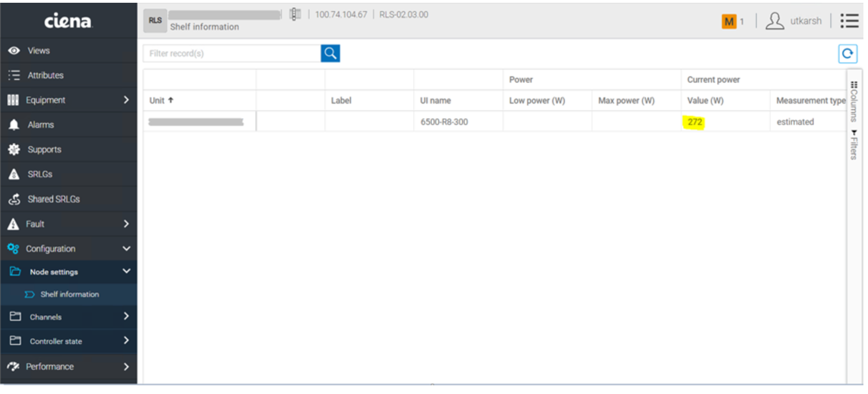
Task: Expand the Fault menu chevron
Action: click(x=126, y=224)
